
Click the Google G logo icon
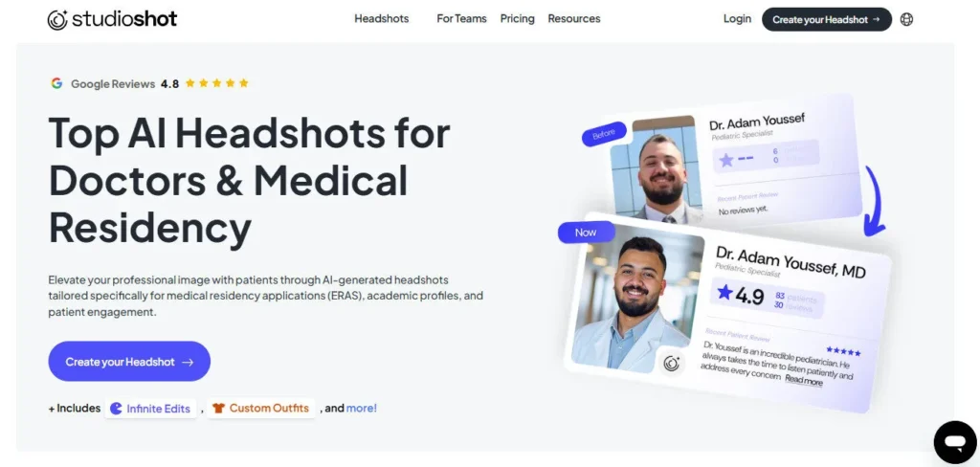[56, 83]
